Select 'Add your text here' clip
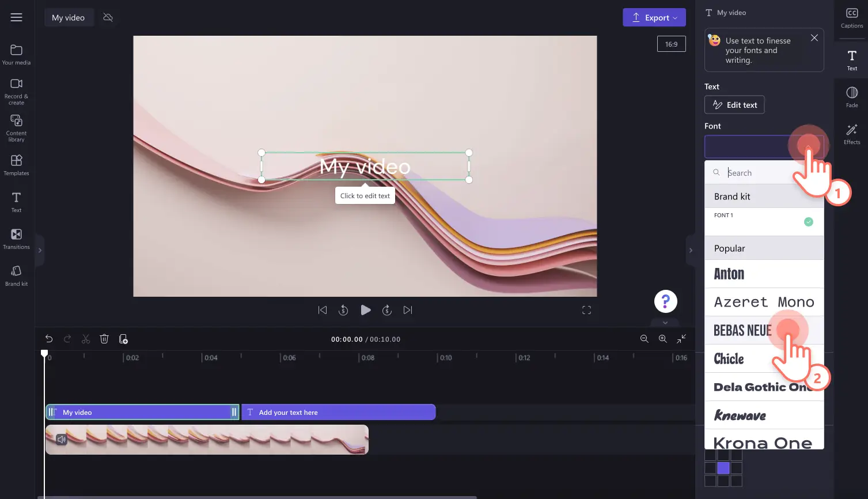 [x=339, y=412]
